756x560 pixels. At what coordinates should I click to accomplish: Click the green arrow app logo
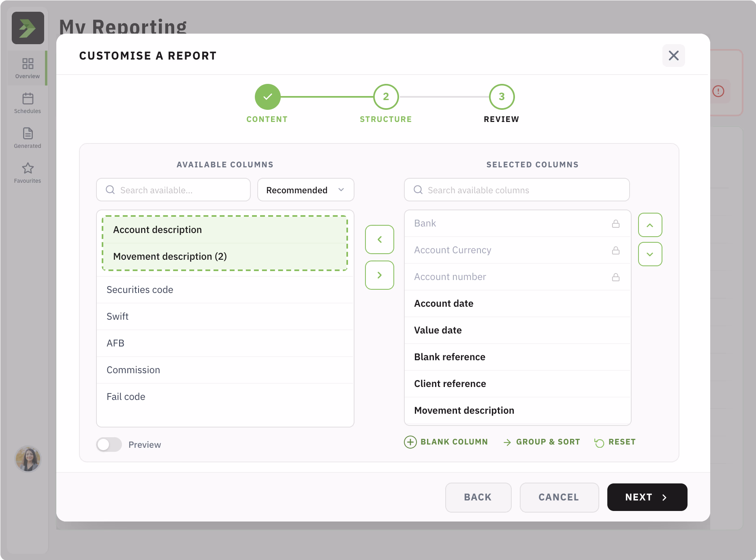[x=28, y=28]
